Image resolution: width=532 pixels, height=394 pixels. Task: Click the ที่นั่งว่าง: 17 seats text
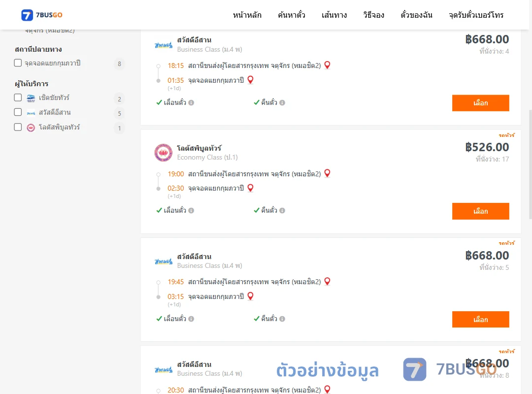coord(492,159)
